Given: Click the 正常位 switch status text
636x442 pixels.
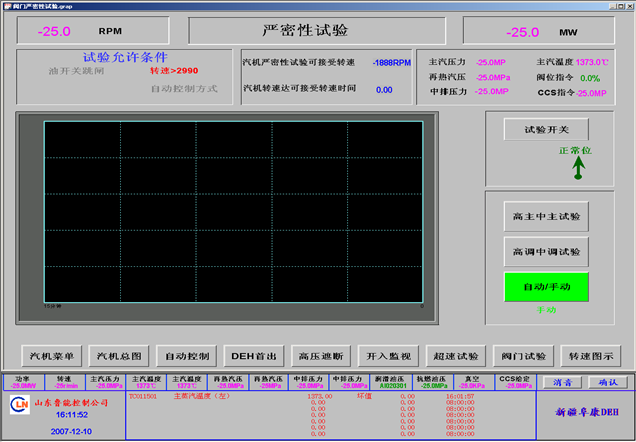Looking at the screenshot, I should [575, 150].
